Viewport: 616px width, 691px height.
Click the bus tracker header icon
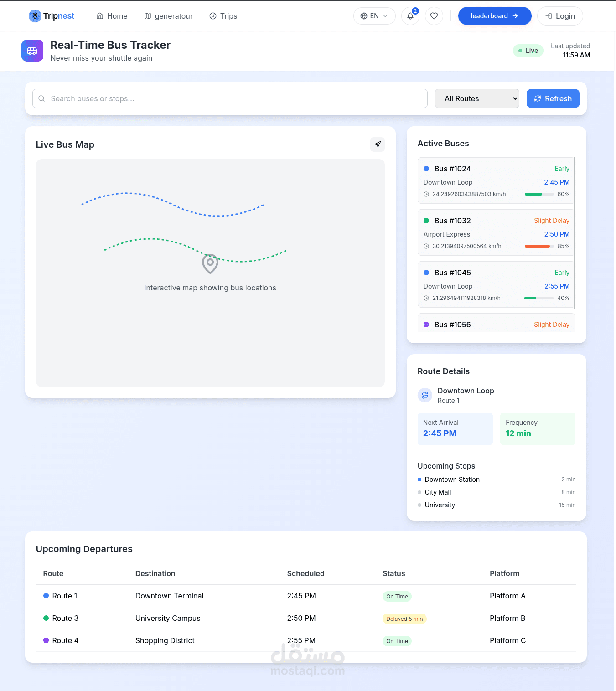tap(32, 51)
